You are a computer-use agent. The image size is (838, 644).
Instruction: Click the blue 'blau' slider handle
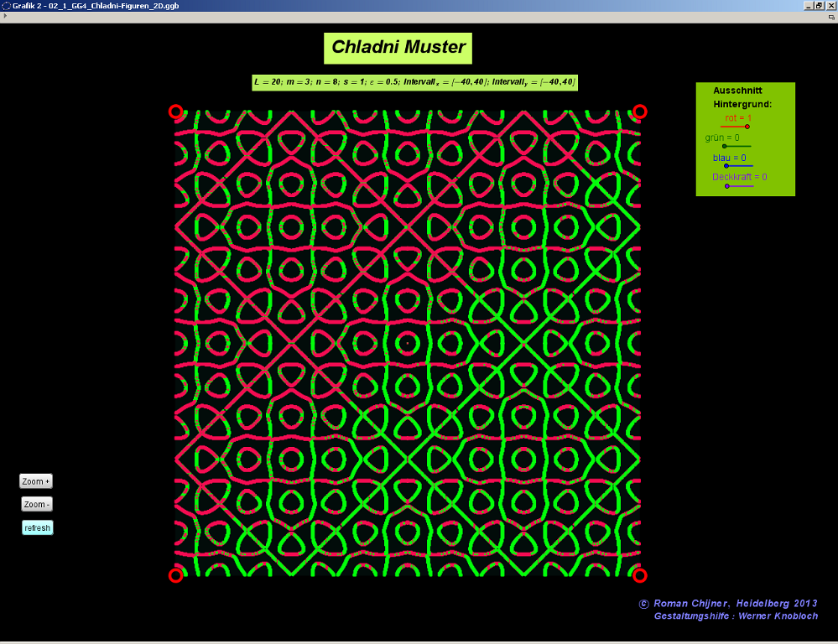coord(726,166)
